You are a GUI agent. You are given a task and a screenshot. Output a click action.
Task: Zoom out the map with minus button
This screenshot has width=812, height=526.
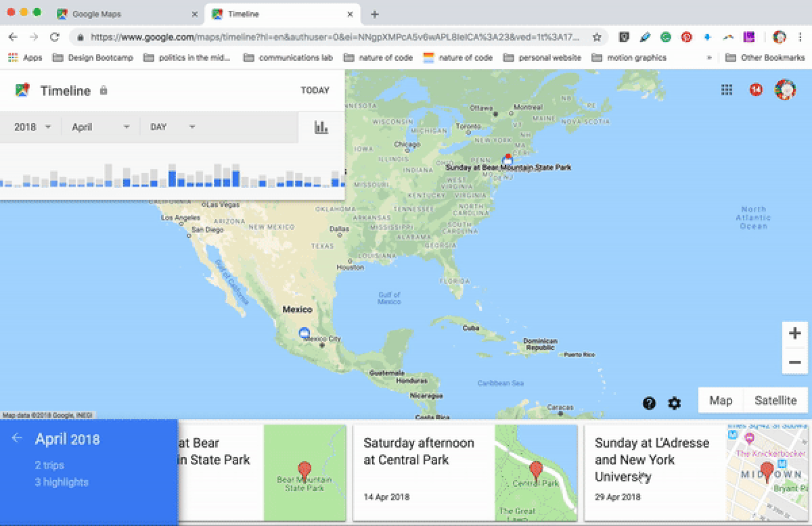tap(795, 362)
